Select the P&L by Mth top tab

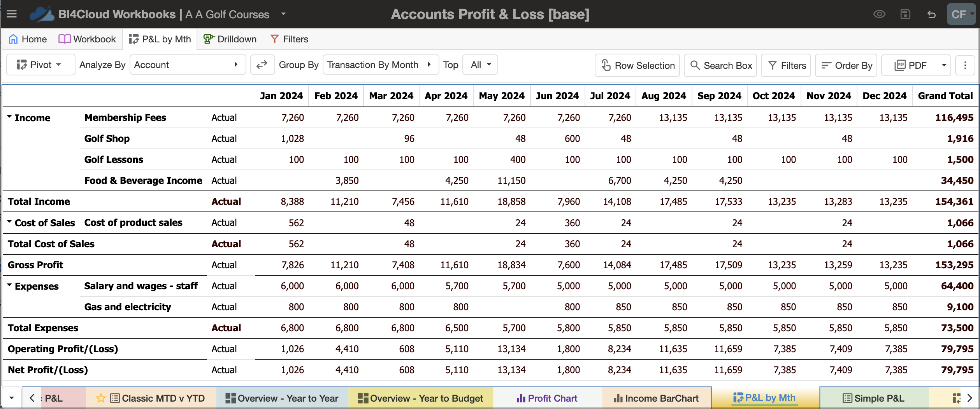pos(160,39)
